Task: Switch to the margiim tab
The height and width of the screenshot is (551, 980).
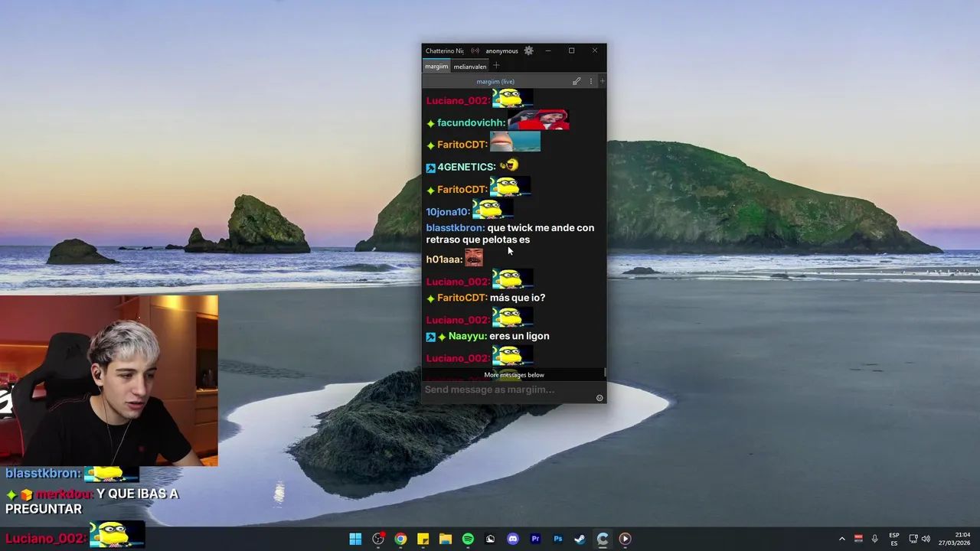Action: click(x=436, y=67)
